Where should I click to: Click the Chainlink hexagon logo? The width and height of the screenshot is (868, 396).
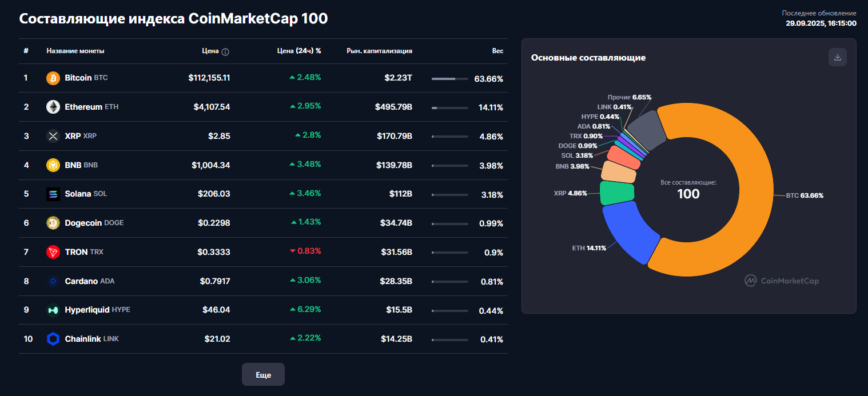click(x=53, y=339)
